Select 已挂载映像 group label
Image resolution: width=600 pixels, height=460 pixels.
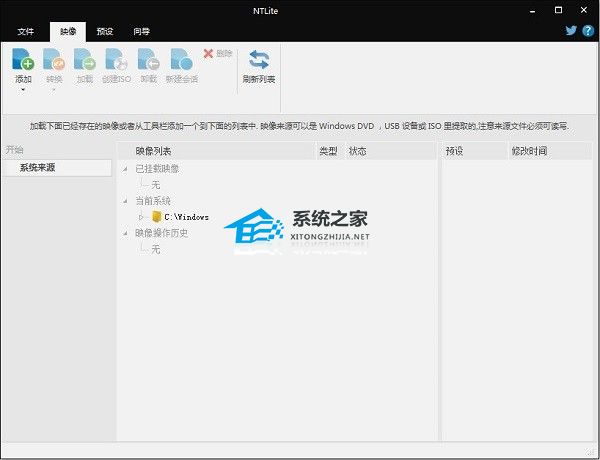pos(157,169)
